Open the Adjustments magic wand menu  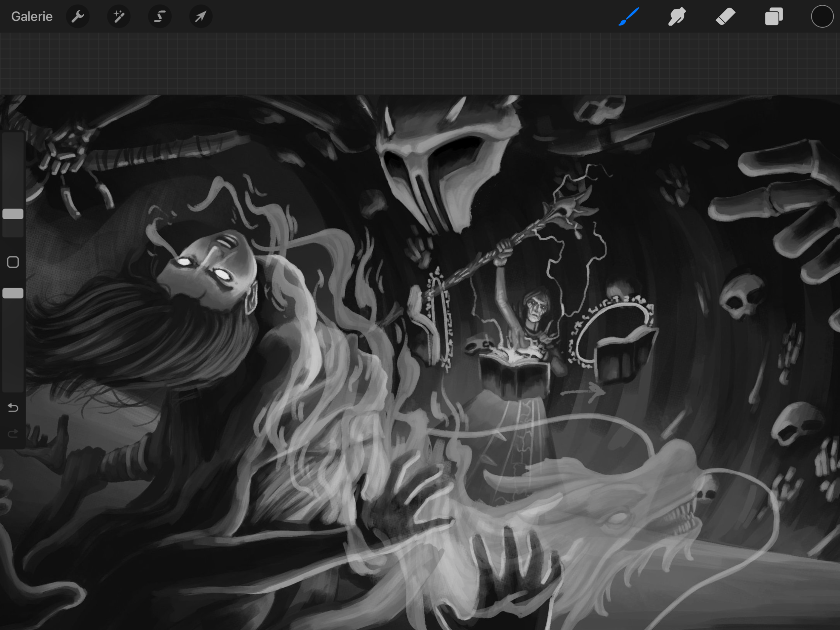pyautogui.click(x=119, y=16)
